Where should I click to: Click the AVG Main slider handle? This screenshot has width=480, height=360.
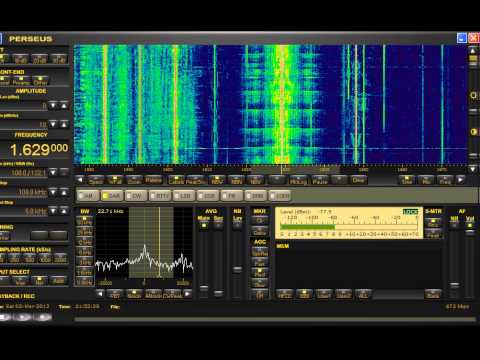(x=204, y=288)
